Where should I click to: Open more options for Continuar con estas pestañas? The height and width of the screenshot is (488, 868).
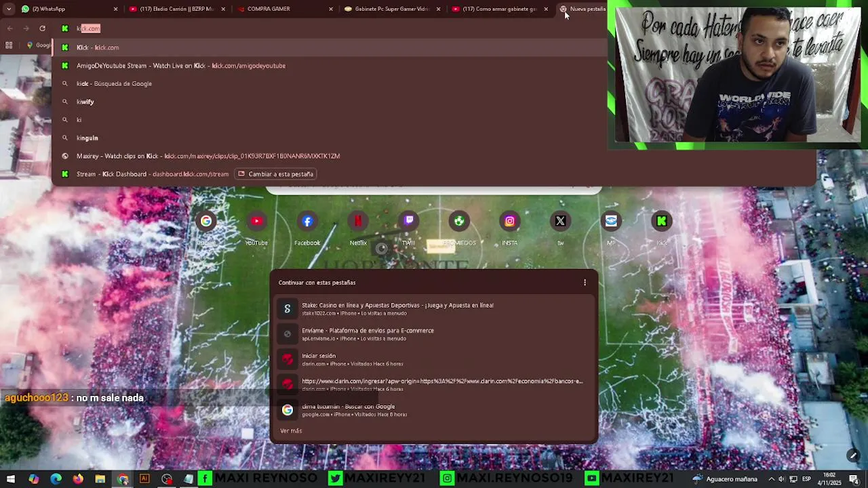click(x=585, y=283)
